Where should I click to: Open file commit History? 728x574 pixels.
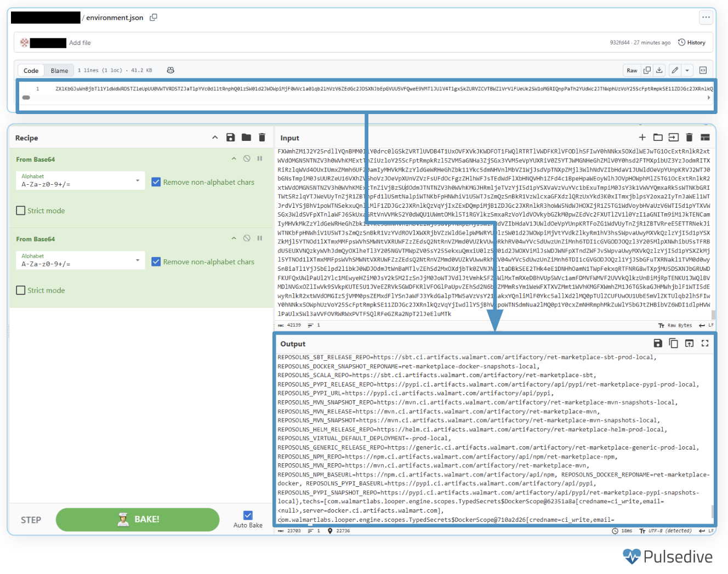point(692,43)
